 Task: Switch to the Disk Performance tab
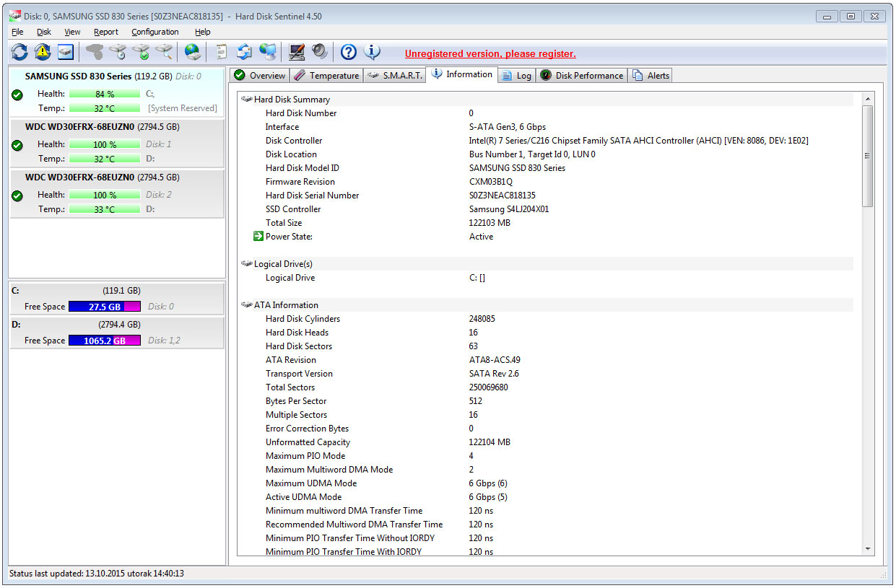(x=582, y=76)
